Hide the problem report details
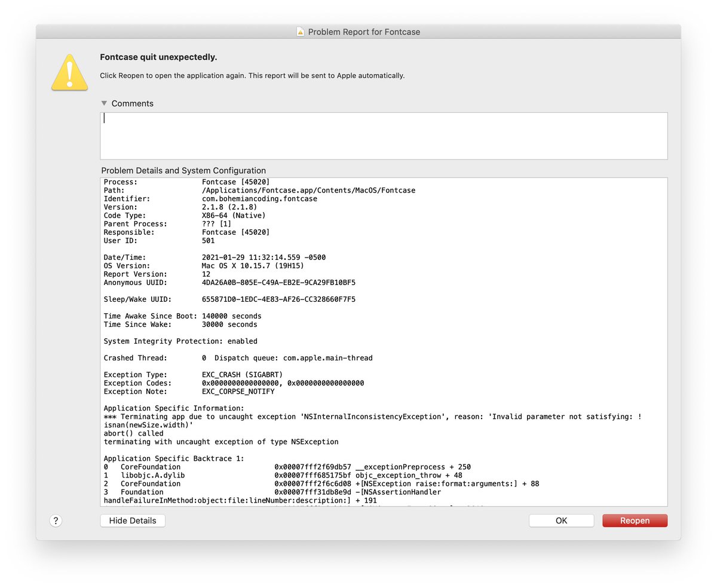The height and width of the screenshot is (588, 717). point(133,520)
